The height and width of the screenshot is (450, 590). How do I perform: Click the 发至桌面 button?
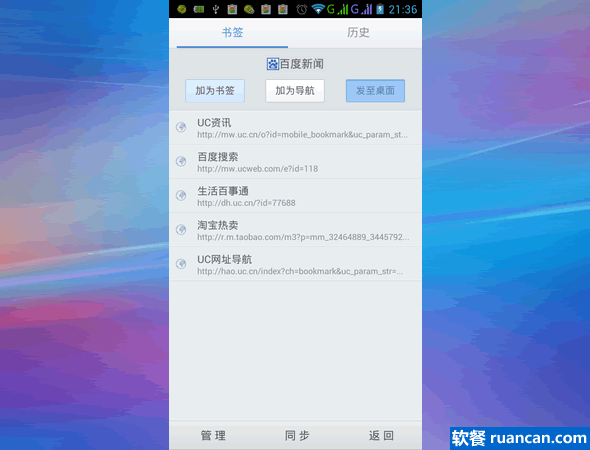[375, 91]
